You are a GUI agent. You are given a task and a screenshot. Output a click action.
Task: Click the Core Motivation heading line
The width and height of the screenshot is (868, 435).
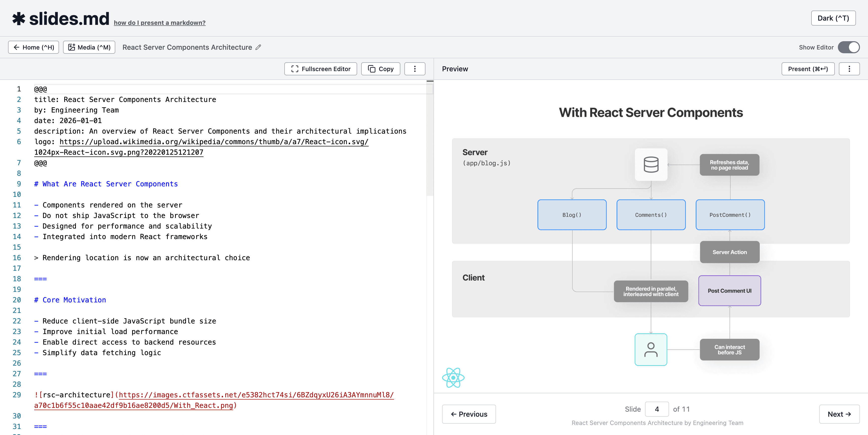(x=74, y=300)
